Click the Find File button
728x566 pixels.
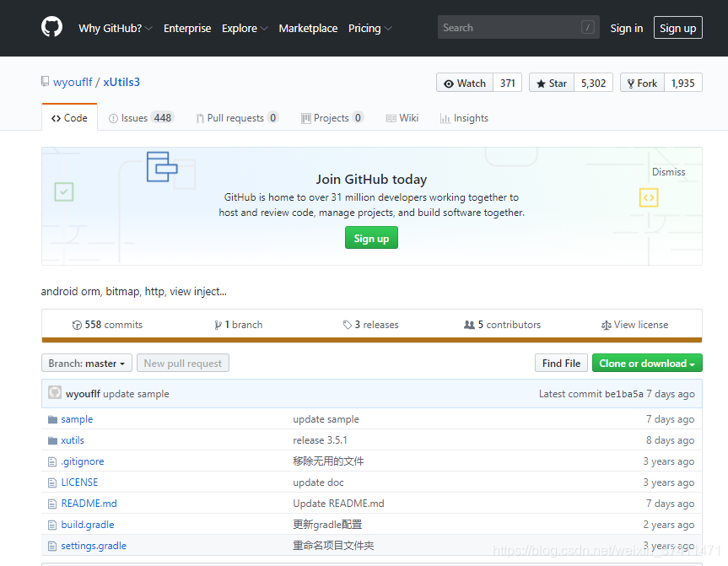[x=561, y=363]
